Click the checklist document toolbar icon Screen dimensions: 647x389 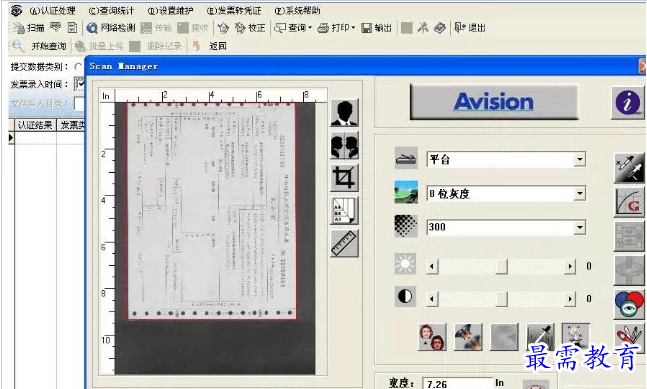72,28
